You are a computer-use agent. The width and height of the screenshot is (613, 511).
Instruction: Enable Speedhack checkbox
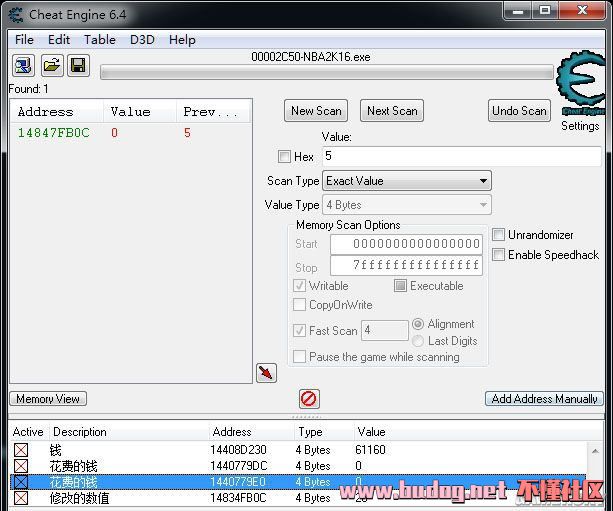tap(498, 255)
